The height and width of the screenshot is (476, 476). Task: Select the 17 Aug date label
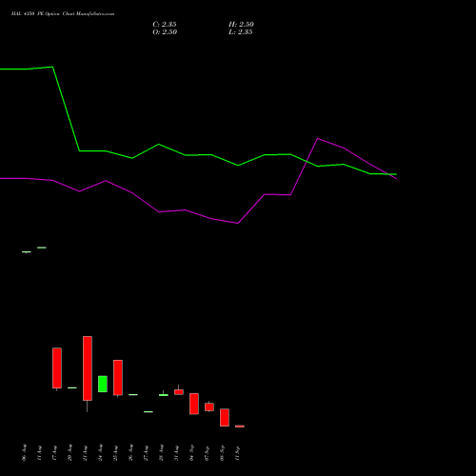[x=54, y=452]
